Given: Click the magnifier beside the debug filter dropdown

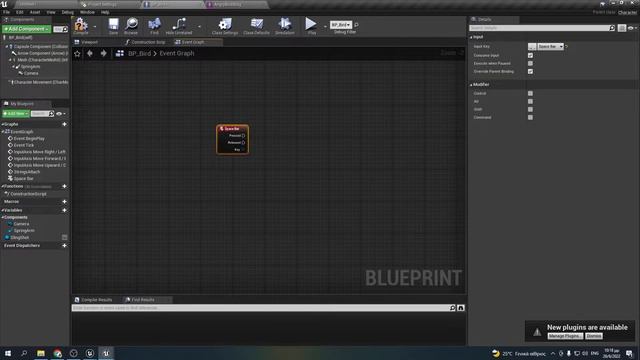Looking at the screenshot, I should [x=356, y=25].
